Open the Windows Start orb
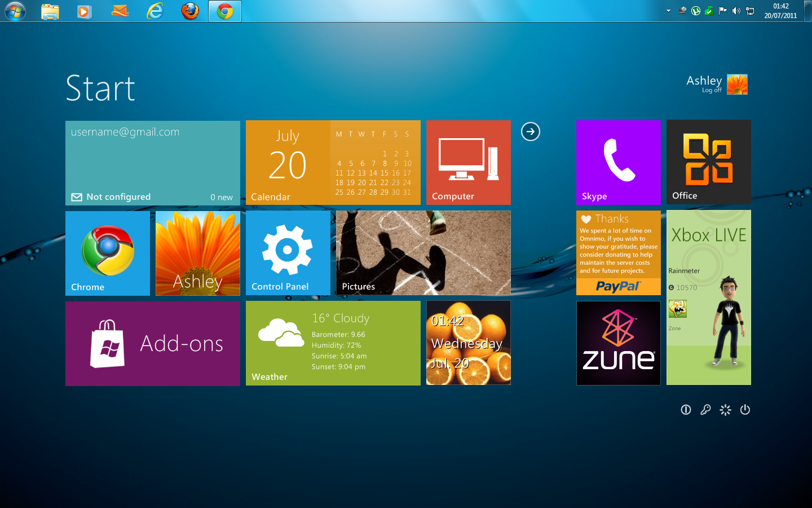Screen dimensions: 812x508 click(x=15, y=11)
